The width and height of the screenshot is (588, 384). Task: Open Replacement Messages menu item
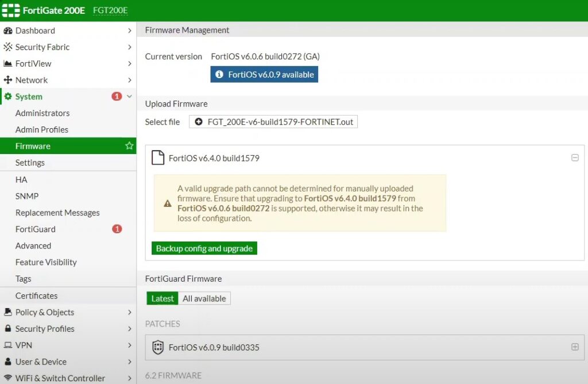(x=68, y=213)
